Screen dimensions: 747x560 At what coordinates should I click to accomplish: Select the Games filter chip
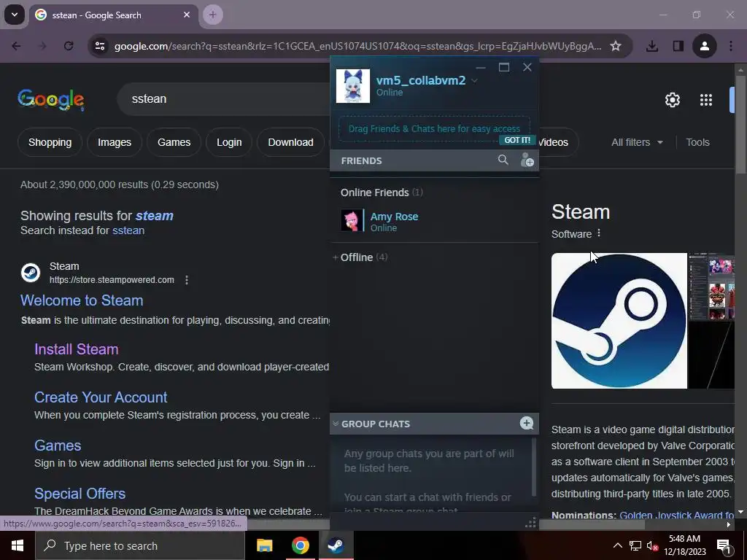174,142
